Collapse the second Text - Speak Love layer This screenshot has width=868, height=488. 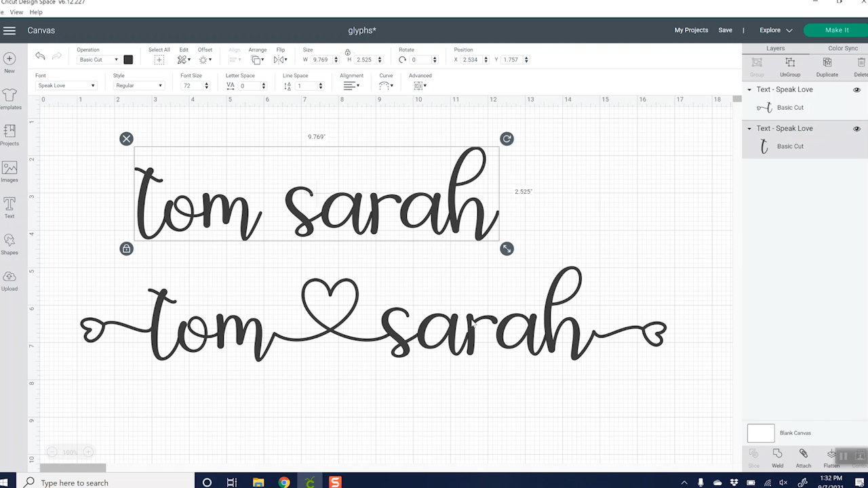(x=749, y=129)
